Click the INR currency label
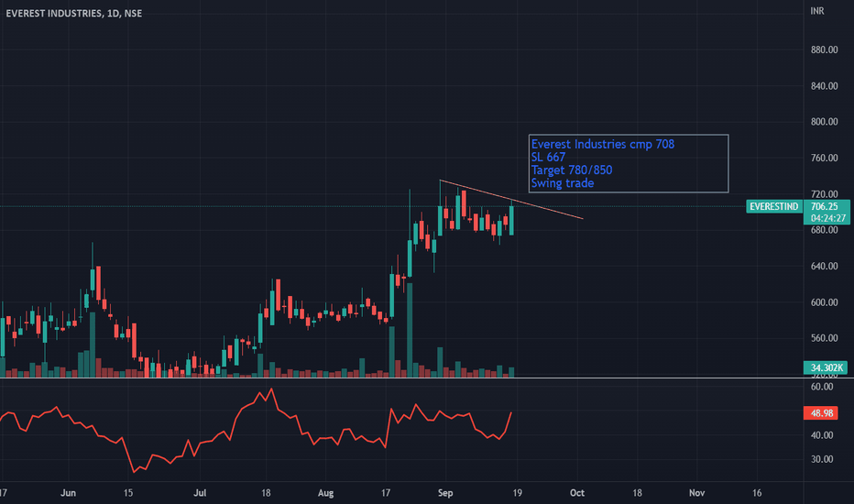 817,11
